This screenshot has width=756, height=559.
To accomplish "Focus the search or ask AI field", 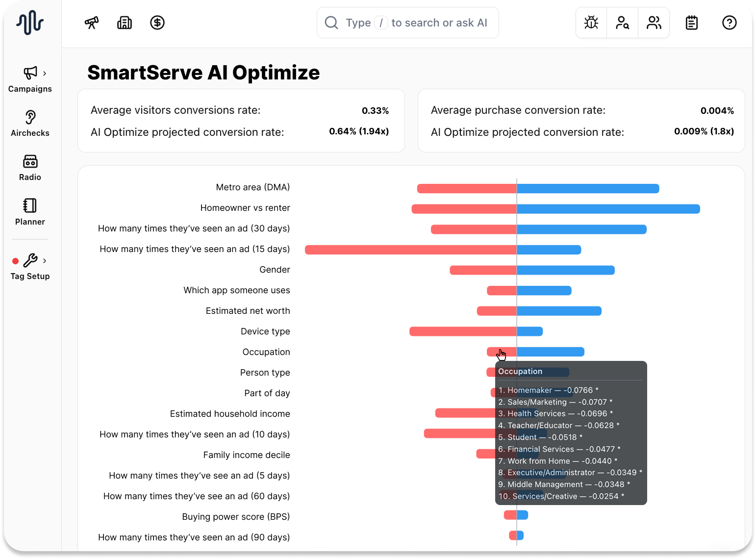I will click(x=408, y=23).
